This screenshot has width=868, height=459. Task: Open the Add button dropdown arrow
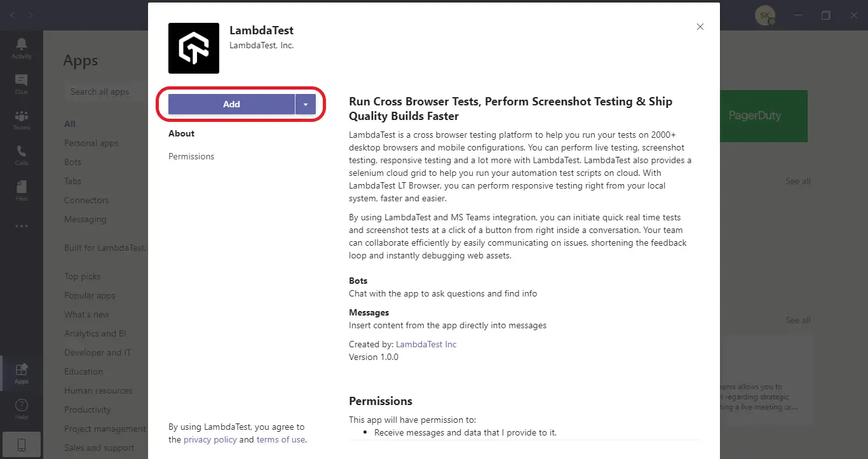pos(305,104)
